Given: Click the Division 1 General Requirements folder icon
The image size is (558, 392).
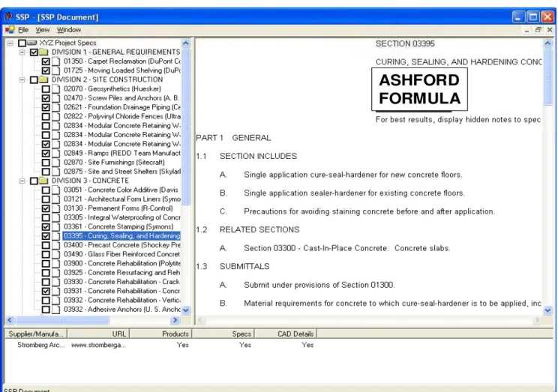Looking at the screenshot, I should (43, 52).
